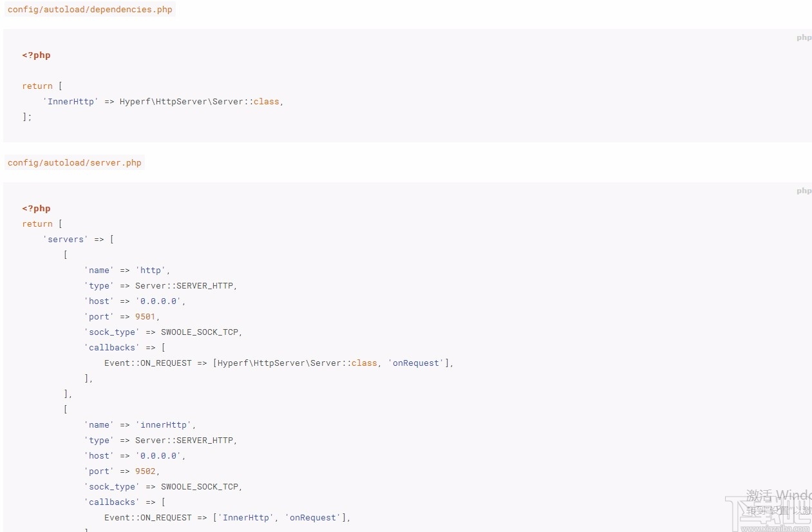The width and height of the screenshot is (812, 532).
Task: Click the php language tag on the second code block
Action: pos(804,191)
